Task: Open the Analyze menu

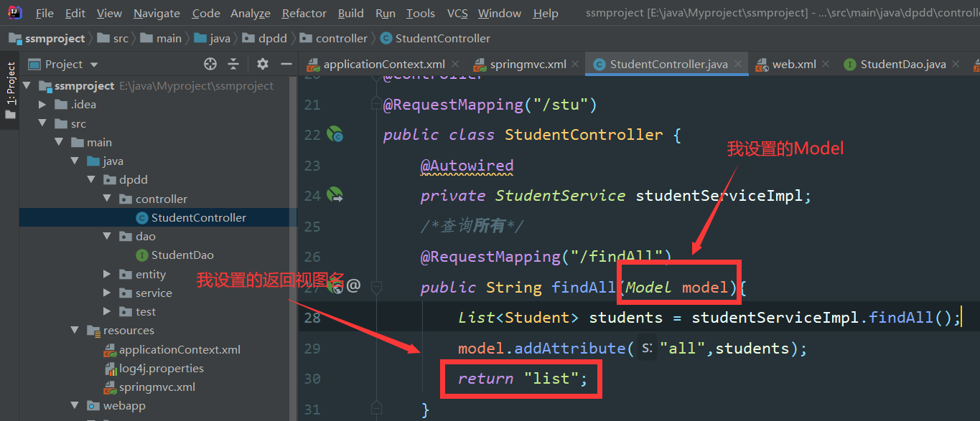Action: [x=251, y=13]
